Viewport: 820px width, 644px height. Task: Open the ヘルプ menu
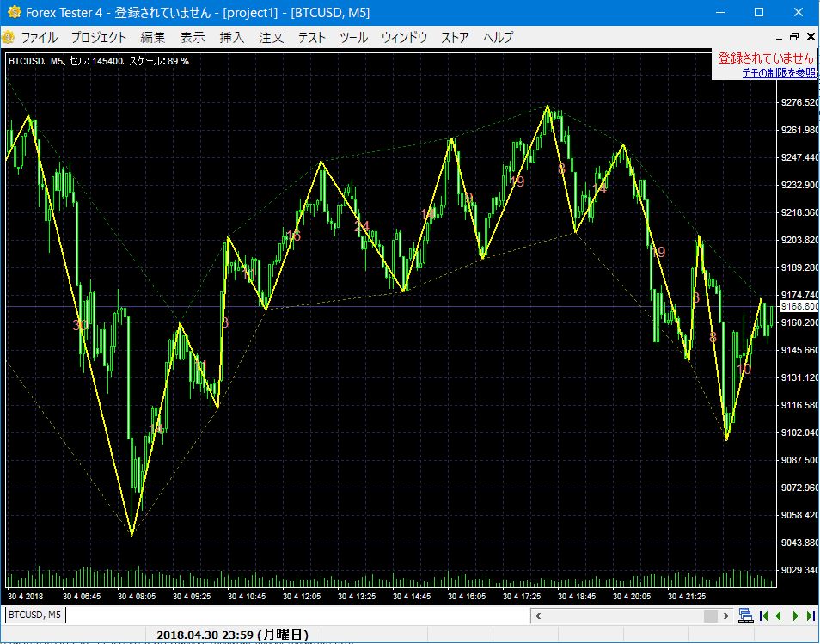(x=498, y=38)
